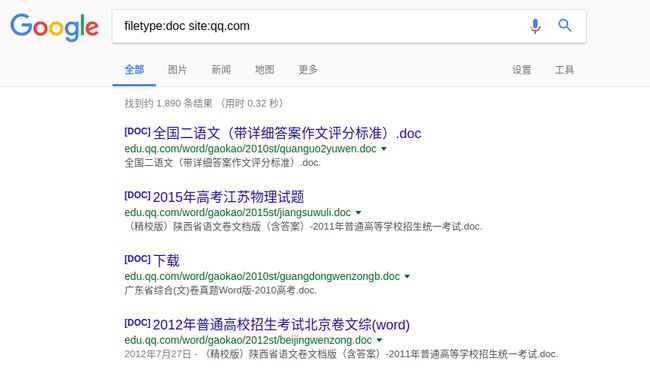Screen dimensions: 650x370
Task: Open result 2015年高考江苏物理试题
Action: coord(228,197)
